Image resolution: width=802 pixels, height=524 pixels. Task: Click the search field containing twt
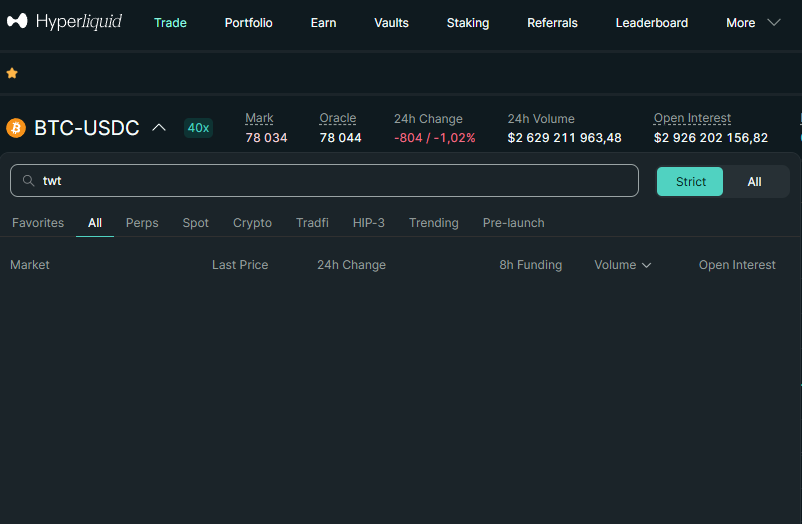tap(324, 181)
